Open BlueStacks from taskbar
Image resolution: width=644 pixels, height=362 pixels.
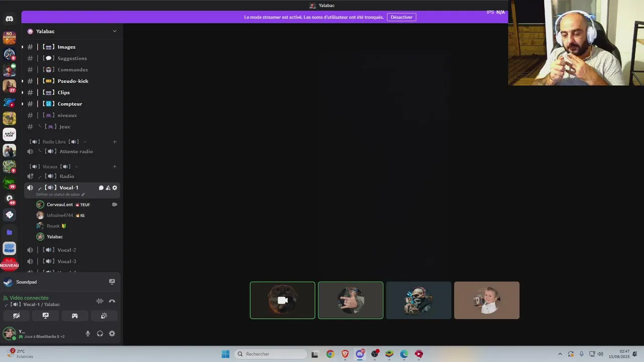tap(389, 354)
